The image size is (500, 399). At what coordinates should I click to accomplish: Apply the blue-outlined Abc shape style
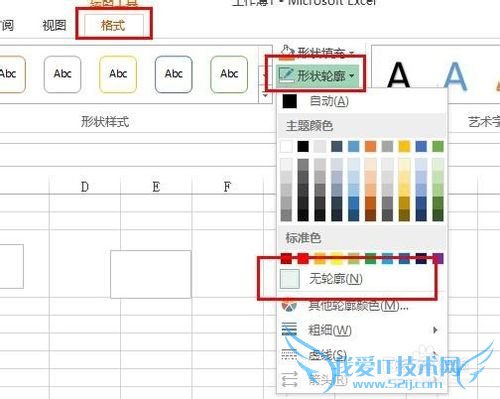tap(174, 74)
